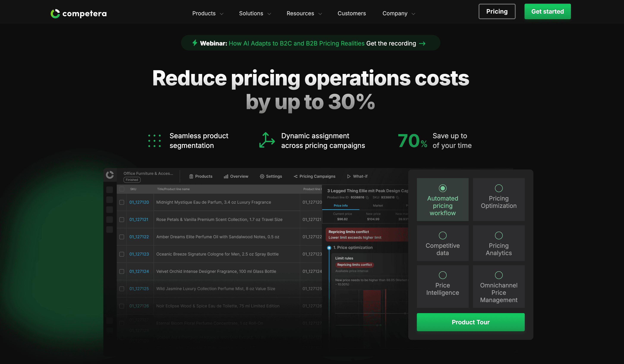Select the Pricing Optimization radio button
The width and height of the screenshot is (624, 364).
[498, 188]
